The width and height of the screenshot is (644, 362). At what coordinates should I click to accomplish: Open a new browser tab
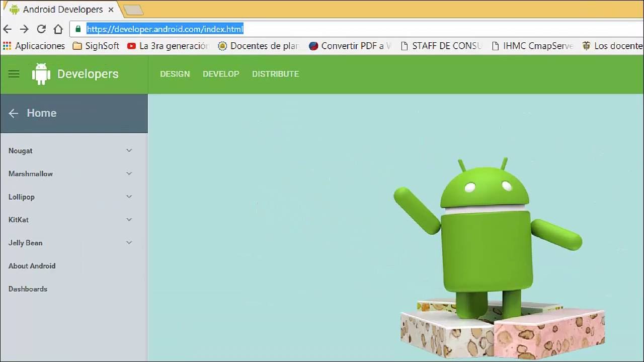tap(133, 10)
